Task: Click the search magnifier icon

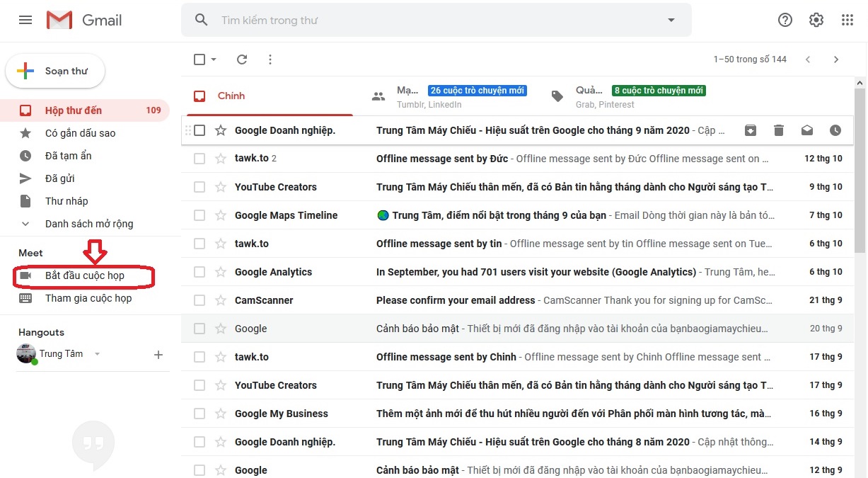Action: point(202,20)
